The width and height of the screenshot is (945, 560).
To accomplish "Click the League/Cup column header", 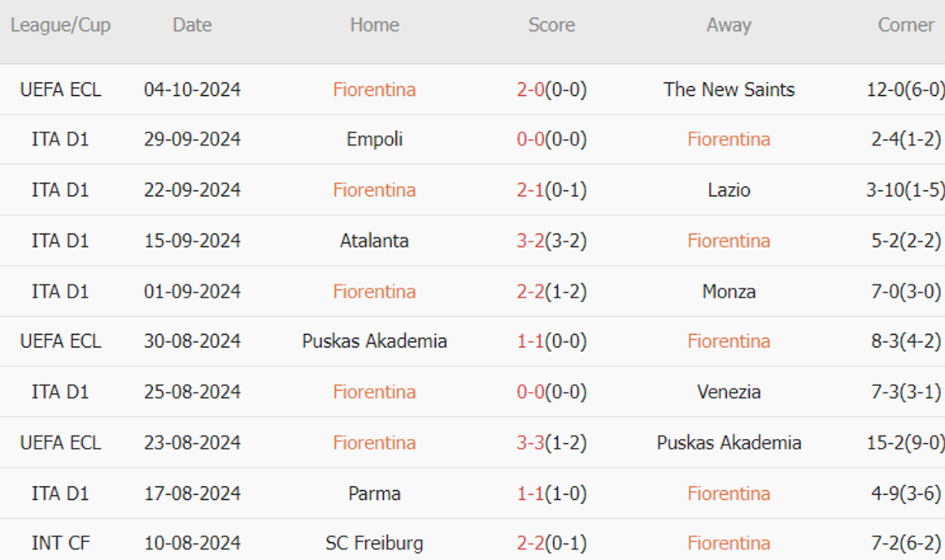I will click(x=60, y=25).
